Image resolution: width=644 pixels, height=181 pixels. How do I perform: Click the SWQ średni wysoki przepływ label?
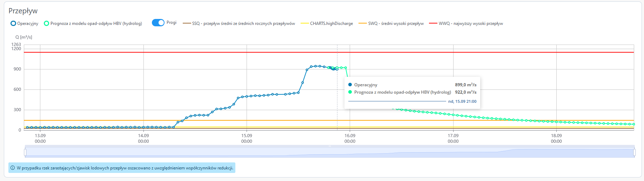point(396,24)
